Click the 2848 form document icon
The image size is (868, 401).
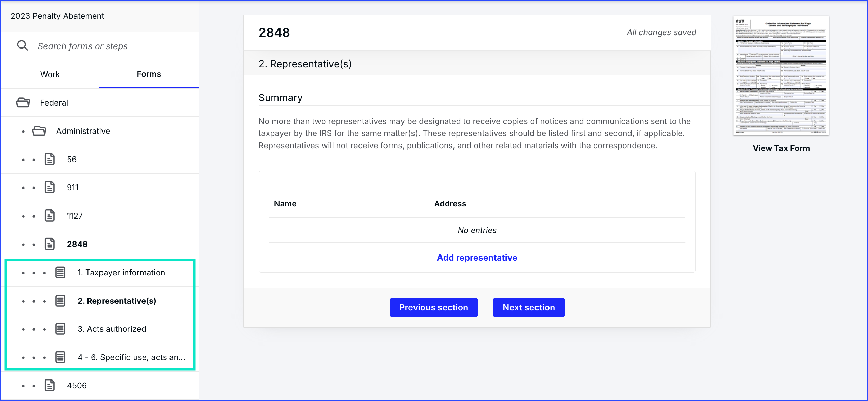pos(50,244)
